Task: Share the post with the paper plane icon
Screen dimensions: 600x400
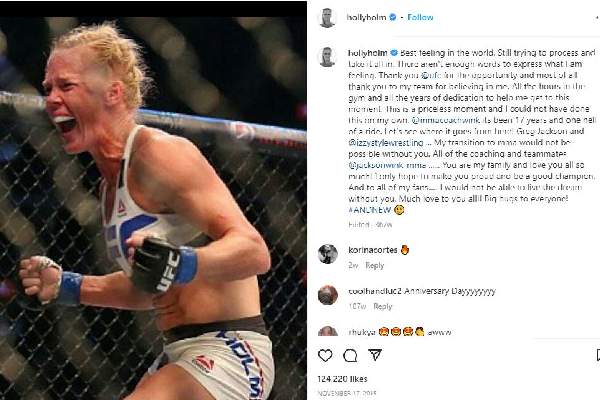Action: pos(375,355)
